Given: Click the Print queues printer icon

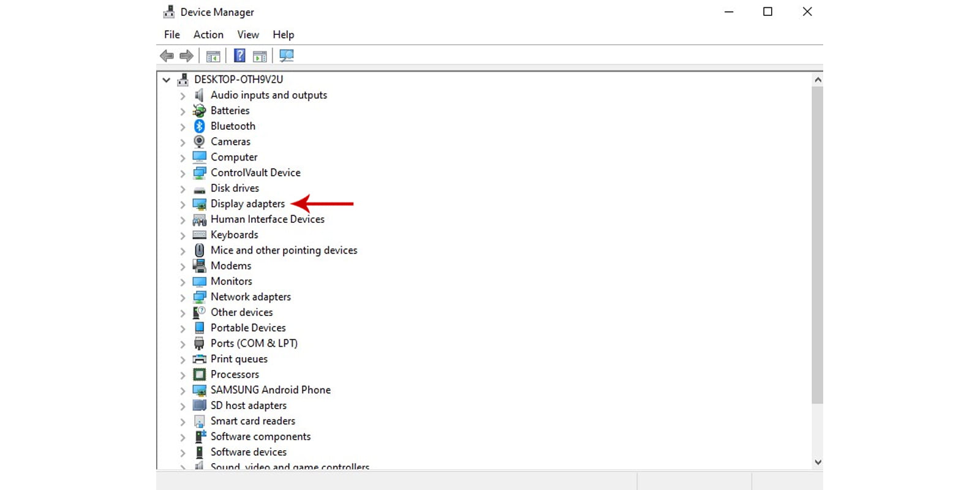Looking at the screenshot, I should 199,359.
